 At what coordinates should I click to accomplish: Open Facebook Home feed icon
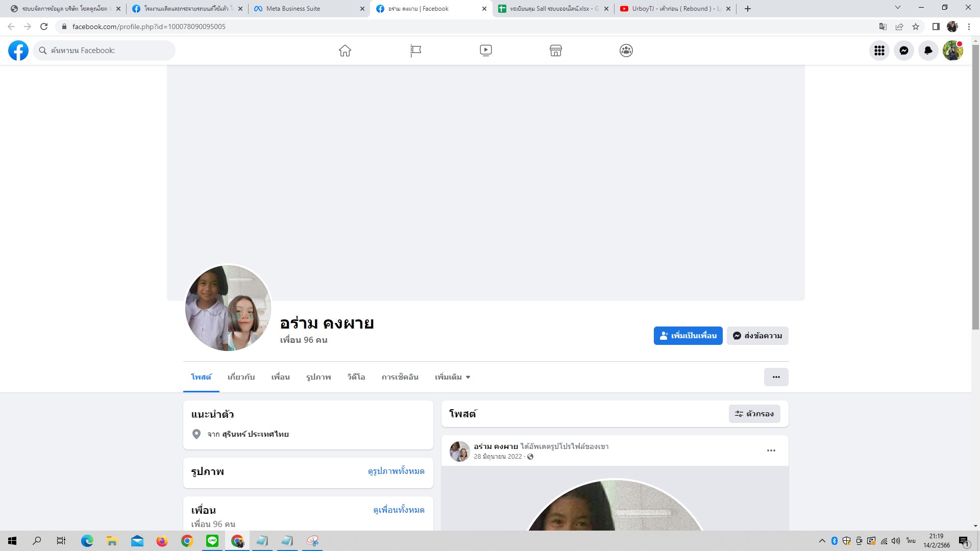[x=345, y=51]
